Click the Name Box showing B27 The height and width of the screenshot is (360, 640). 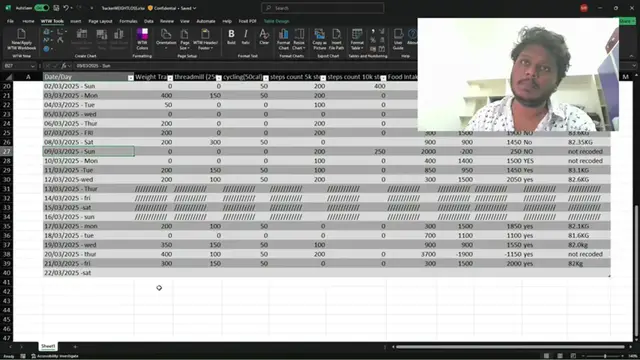tap(19, 65)
